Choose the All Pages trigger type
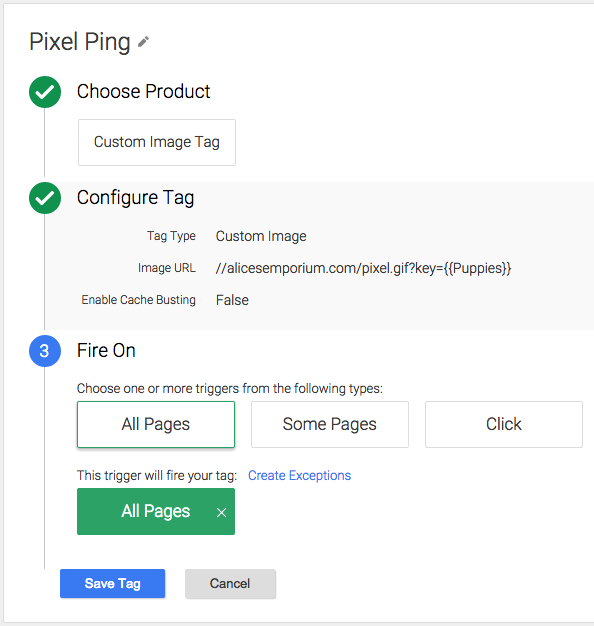Screen dimensions: 594x626 click(x=156, y=424)
